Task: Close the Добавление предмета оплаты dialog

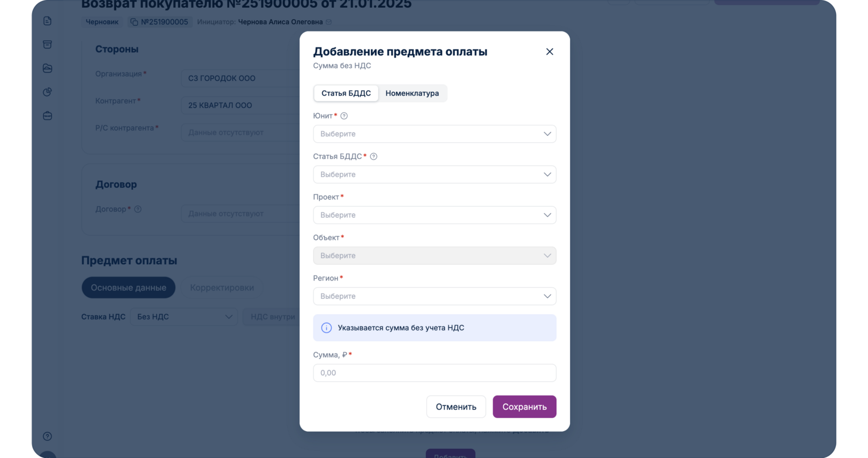Action: [549, 52]
